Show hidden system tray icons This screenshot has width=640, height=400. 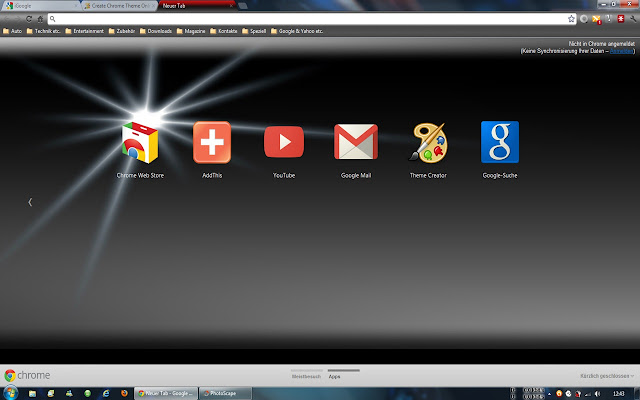[549, 394]
